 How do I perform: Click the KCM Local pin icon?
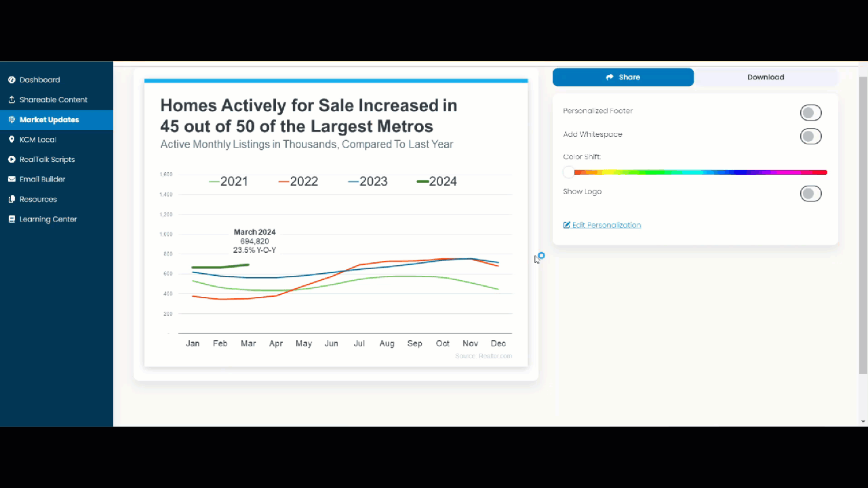click(x=12, y=140)
